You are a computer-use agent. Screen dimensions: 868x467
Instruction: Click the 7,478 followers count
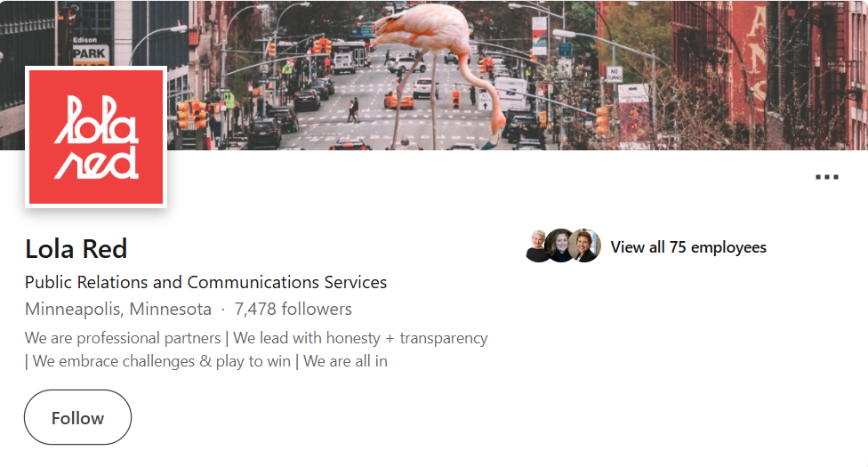click(x=293, y=309)
